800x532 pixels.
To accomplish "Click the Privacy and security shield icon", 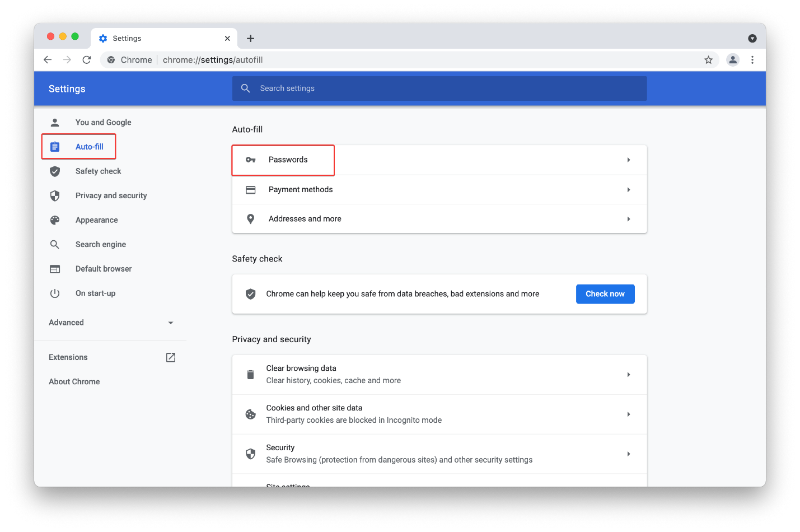I will point(54,195).
